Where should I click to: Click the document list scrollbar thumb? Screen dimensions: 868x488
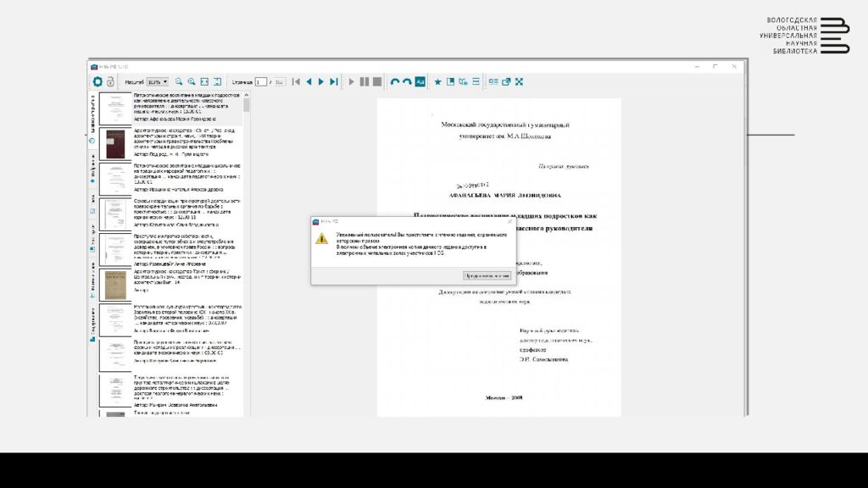click(247, 106)
